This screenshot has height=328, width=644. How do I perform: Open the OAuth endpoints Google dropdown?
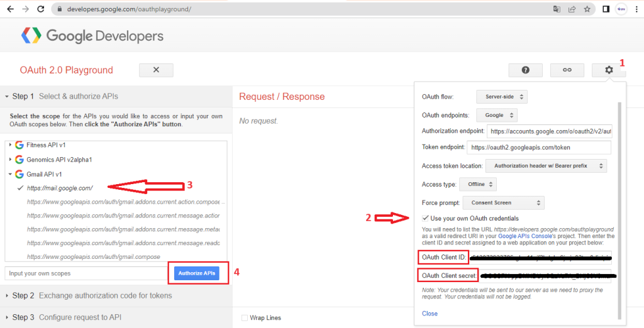point(497,116)
